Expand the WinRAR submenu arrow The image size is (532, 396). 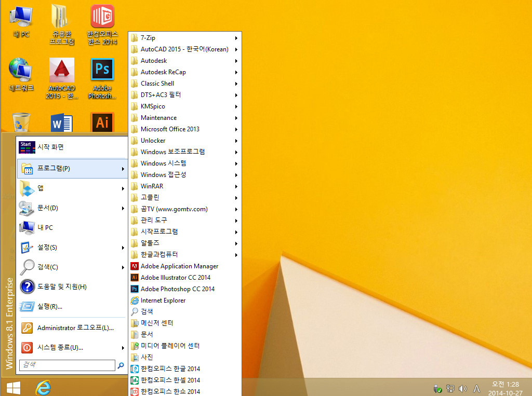236,186
